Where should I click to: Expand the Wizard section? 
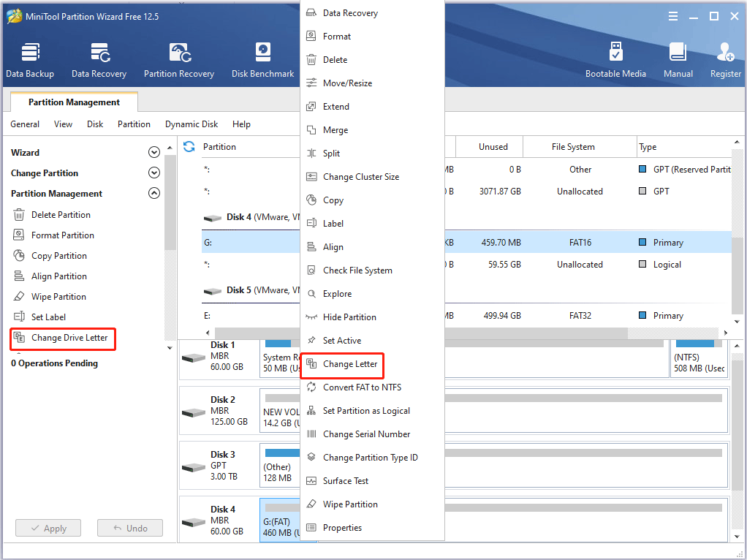tap(154, 152)
